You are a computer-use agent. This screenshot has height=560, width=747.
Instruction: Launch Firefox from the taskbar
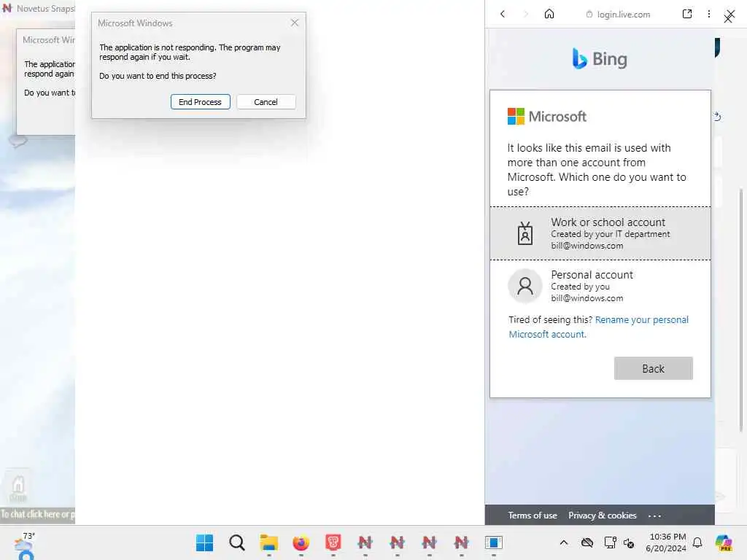(x=301, y=542)
